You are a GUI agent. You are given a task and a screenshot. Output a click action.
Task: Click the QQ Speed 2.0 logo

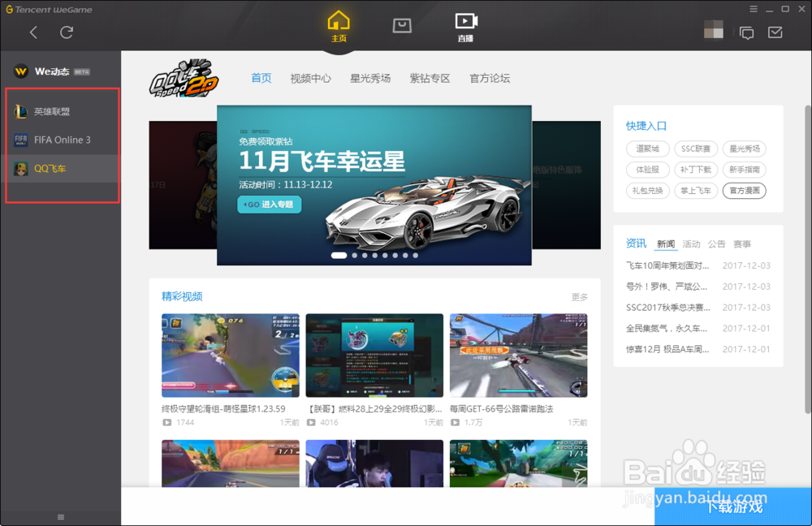coord(184,79)
